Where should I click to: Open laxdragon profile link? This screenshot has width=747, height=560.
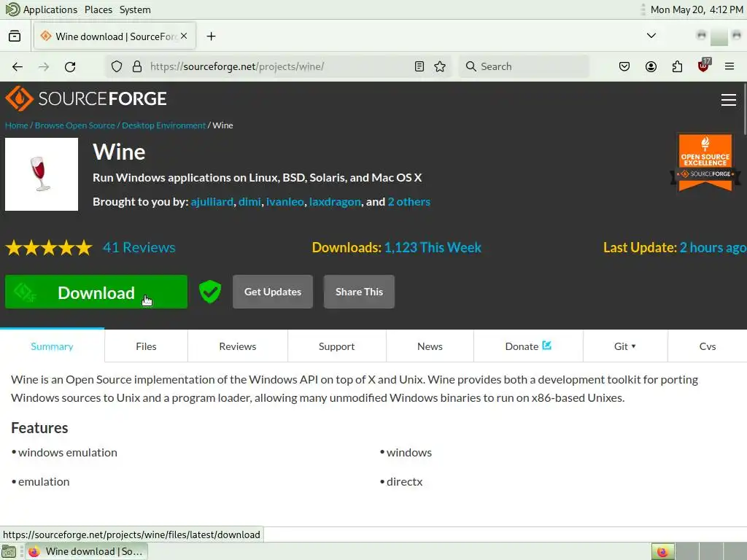[x=335, y=202]
